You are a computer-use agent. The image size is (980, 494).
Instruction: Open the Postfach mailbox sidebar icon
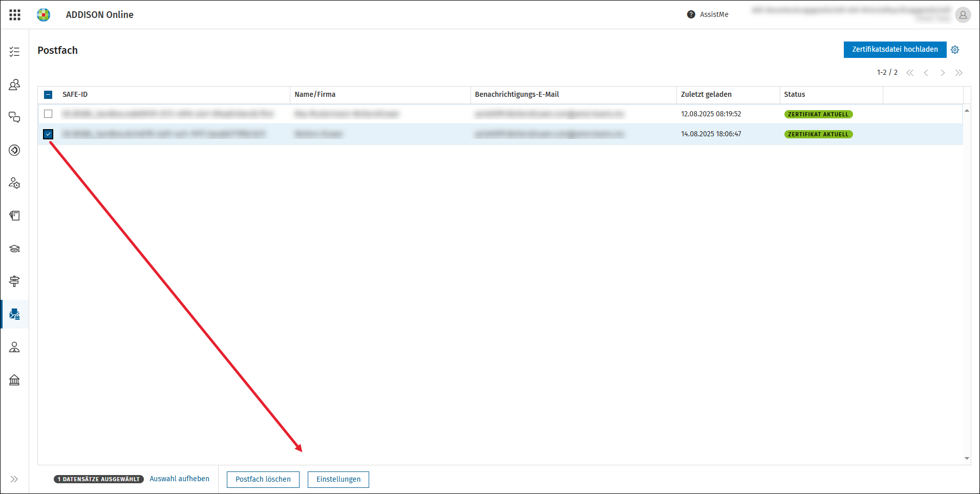pos(14,314)
